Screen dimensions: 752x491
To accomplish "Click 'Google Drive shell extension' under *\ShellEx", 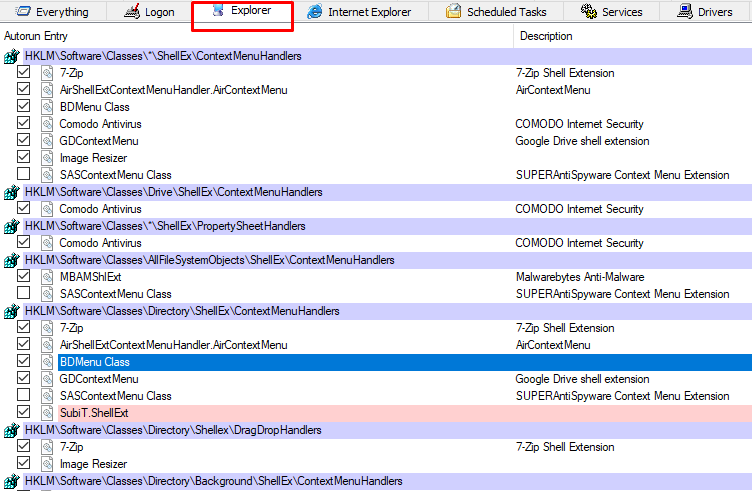I will (582, 141).
